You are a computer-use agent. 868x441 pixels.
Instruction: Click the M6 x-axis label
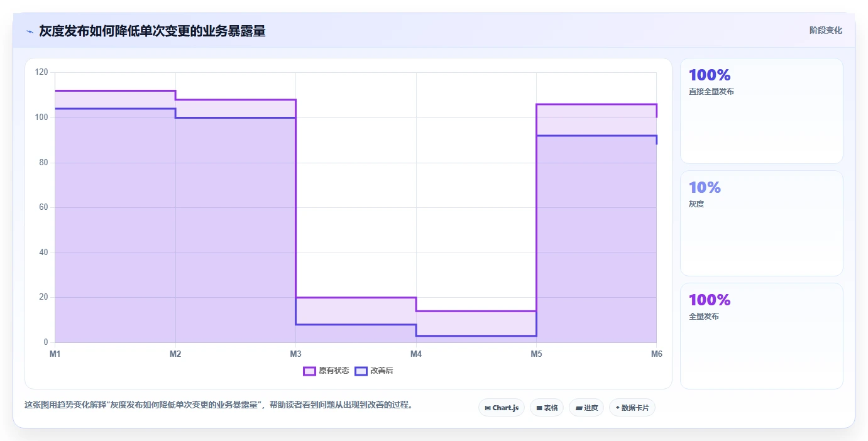click(656, 354)
